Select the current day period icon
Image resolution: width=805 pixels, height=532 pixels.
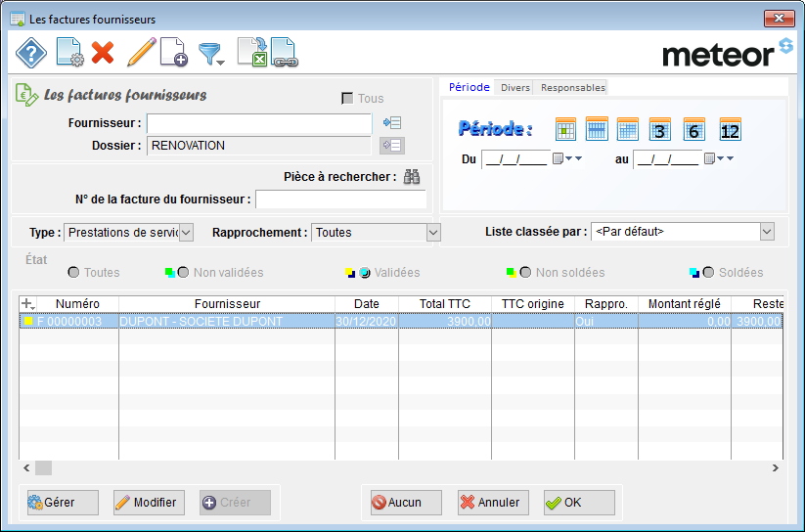click(565, 129)
